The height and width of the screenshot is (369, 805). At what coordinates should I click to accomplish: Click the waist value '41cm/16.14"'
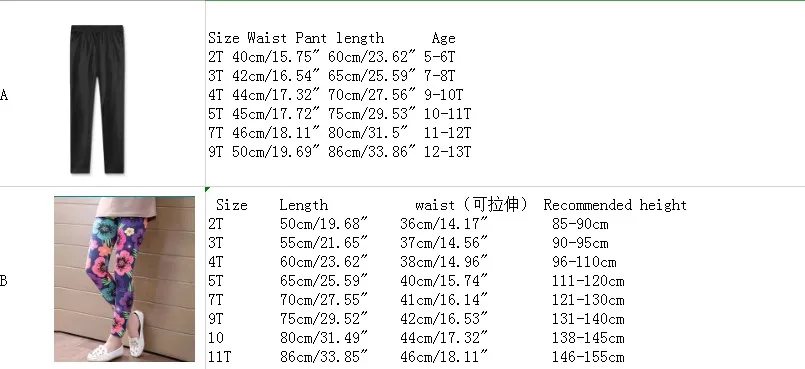444,300
